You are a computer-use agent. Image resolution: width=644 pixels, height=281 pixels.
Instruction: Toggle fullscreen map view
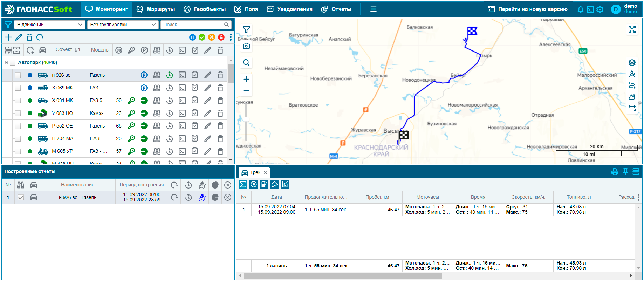point(632,30)
